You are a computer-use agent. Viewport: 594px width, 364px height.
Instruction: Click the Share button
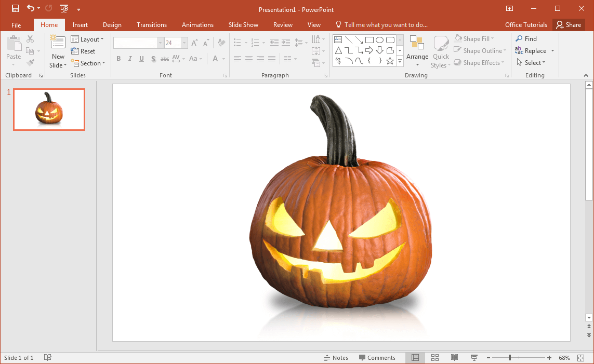(x=568, y=25)
